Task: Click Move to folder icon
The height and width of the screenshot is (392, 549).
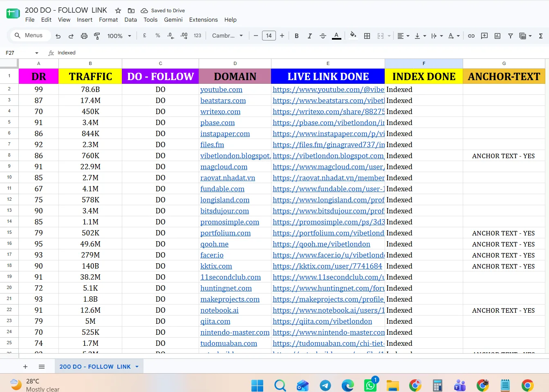Action: [x=131, y=10]
